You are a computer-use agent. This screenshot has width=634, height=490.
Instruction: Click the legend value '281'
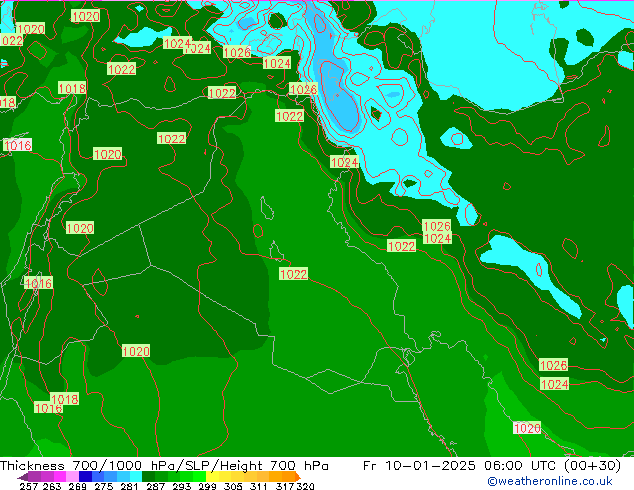(x=129, y=486)
